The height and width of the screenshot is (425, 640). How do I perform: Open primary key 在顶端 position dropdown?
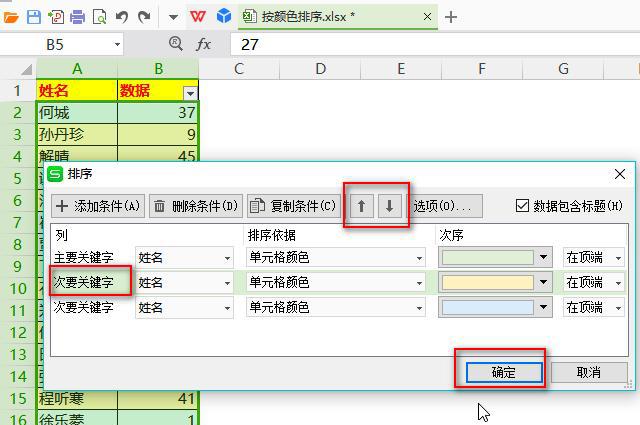click(x=594, y=258)
